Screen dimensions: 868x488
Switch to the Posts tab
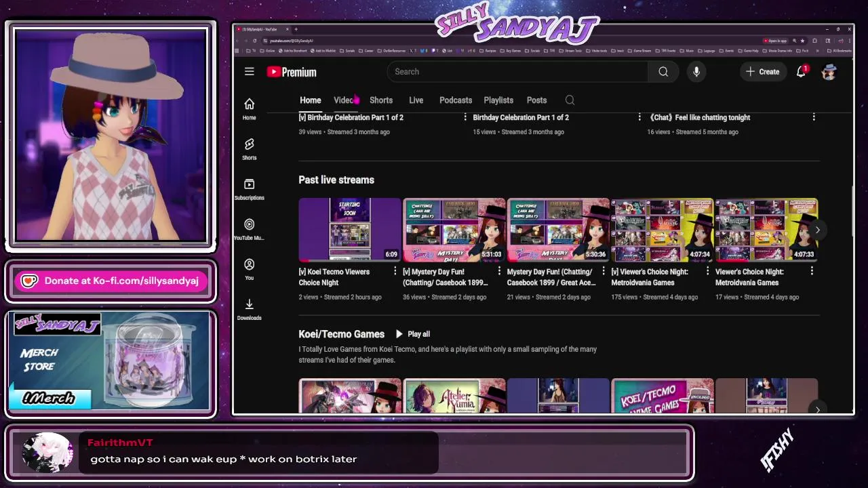[536, 100]
